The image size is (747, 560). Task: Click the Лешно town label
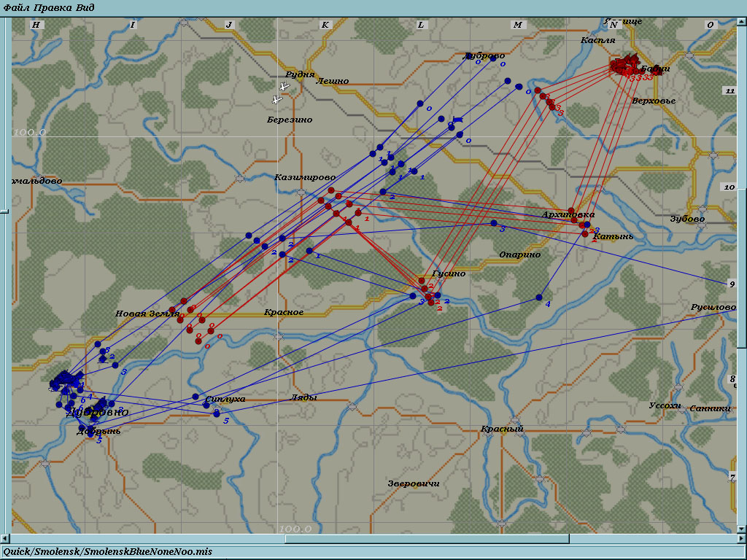333,81
